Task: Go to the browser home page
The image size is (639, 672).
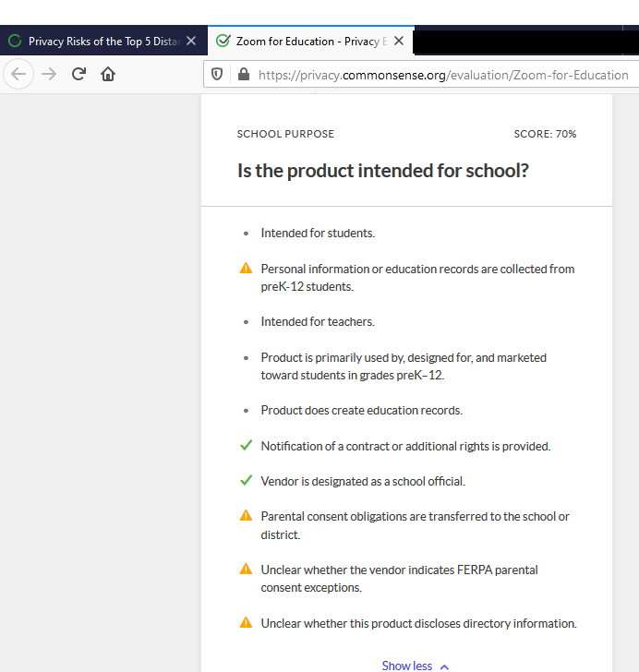Action: 108,74
